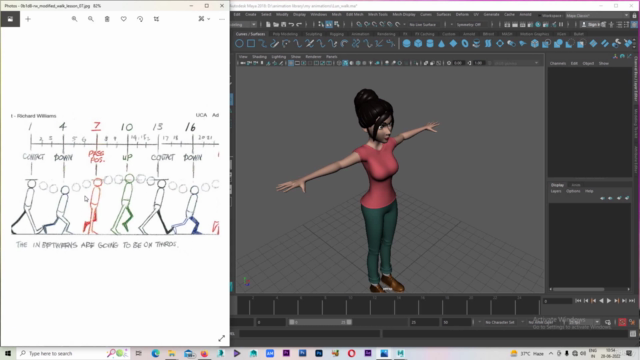Image resolution: width=640 pixels, height=360 pixels.
Task: Switch to Poly Modeling shelf tab
Action: coord(285,34)
